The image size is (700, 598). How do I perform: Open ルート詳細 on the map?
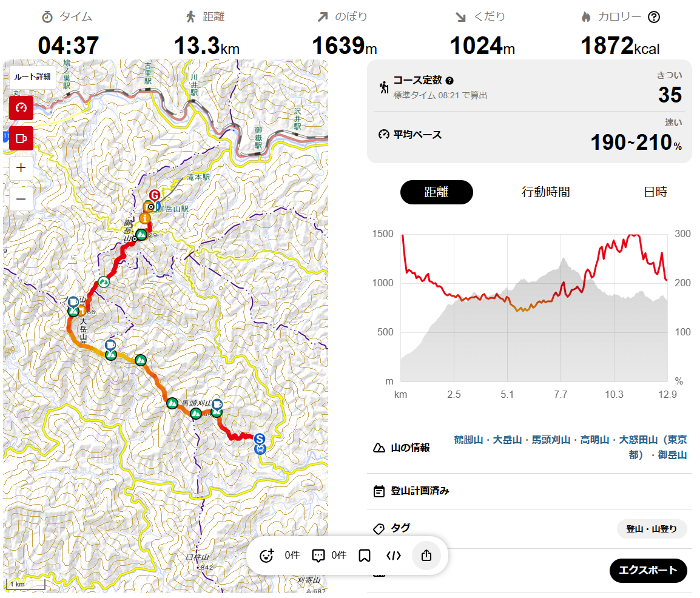coord(33,77)
